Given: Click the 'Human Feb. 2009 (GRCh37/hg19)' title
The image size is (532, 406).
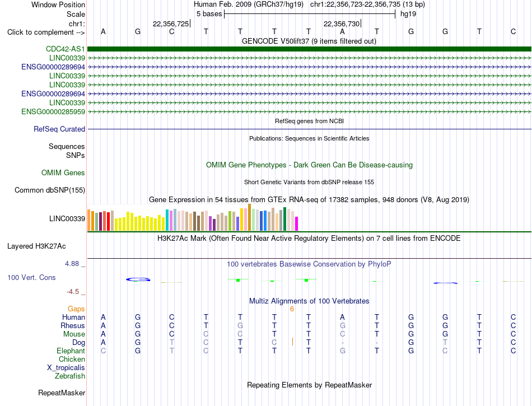Looking at the screenshot, I should 248,4.
